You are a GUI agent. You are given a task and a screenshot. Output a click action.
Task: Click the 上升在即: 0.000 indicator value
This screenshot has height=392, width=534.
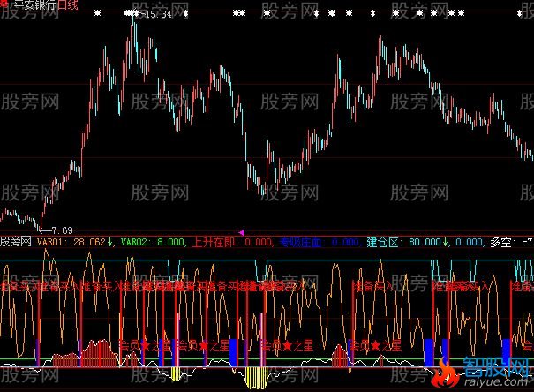233,242
